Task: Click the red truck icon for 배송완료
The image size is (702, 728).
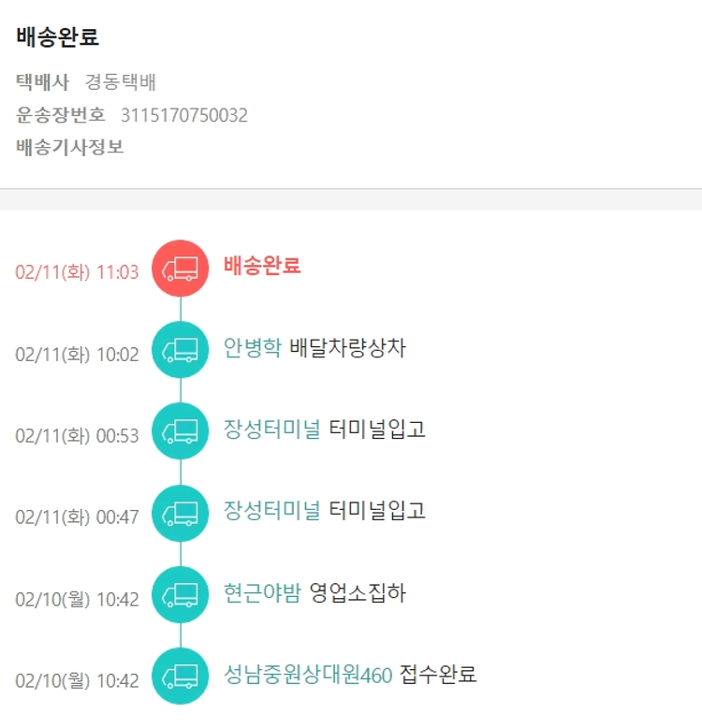Action: (x=180, y=269)
